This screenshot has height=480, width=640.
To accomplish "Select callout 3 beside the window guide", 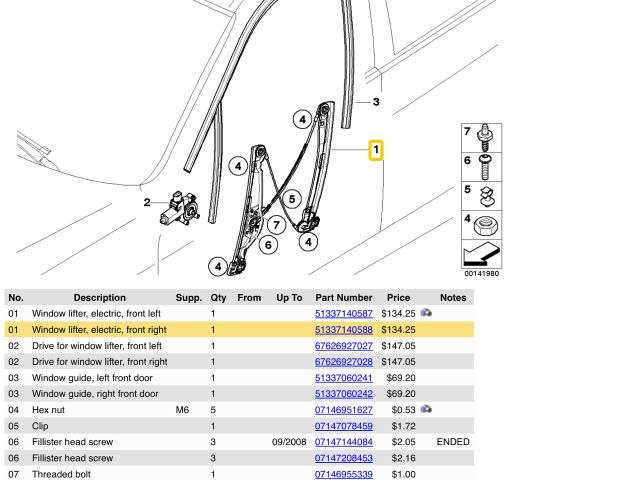I will pyautogui.click(x=376, y=102).
